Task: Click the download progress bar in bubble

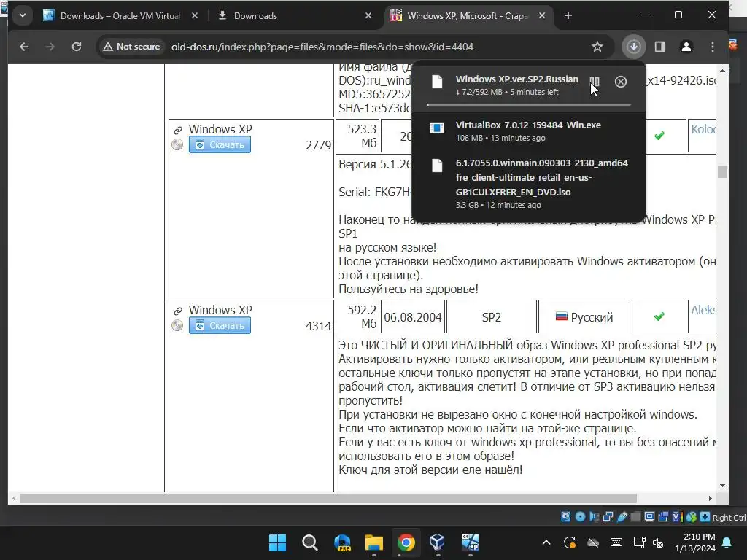Action: [528, 104]
